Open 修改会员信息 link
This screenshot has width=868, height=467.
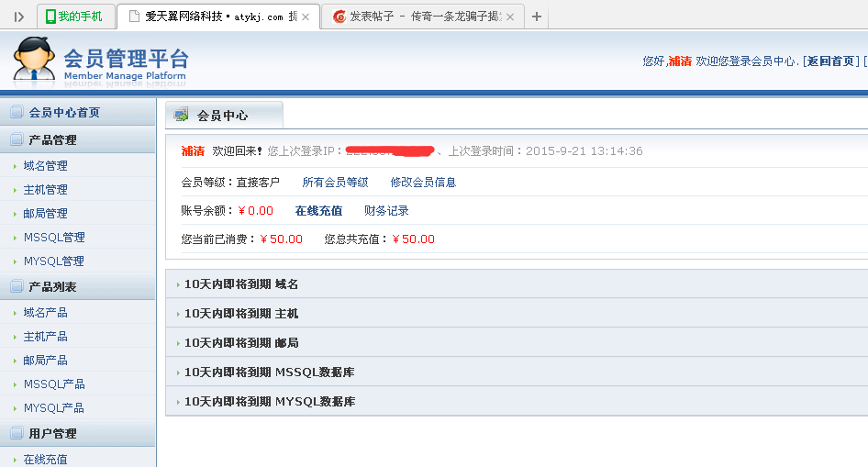click(423, 183)
